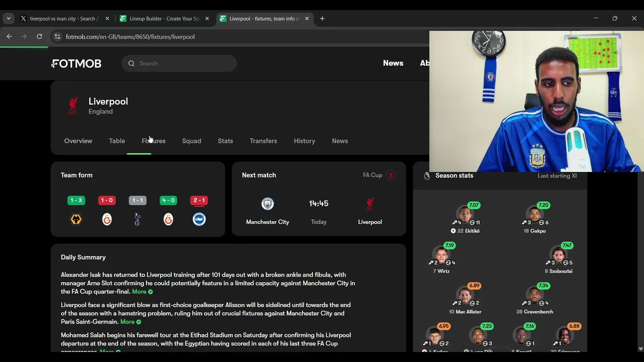This screenshot has width=644, height=362.
Task: Click the red 1 - 0 result badge
Action: point(107,200)
